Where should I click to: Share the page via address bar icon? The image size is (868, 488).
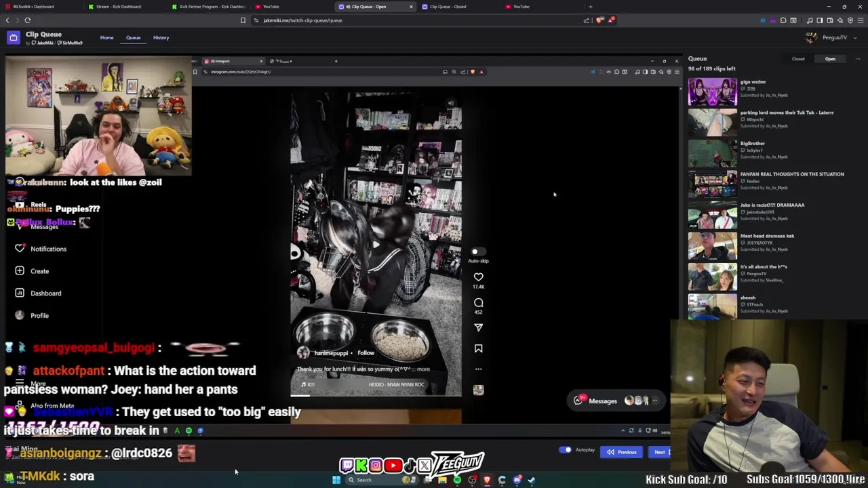point(587,20)
